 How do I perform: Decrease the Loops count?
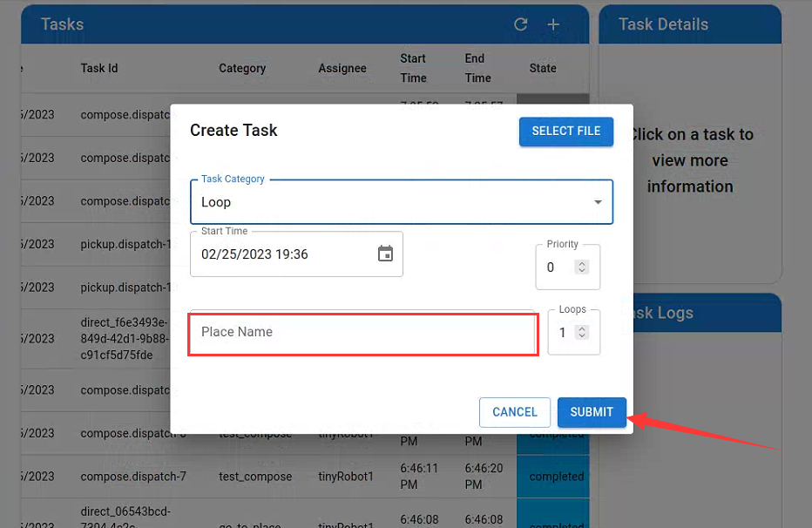[x=581, y=335]
